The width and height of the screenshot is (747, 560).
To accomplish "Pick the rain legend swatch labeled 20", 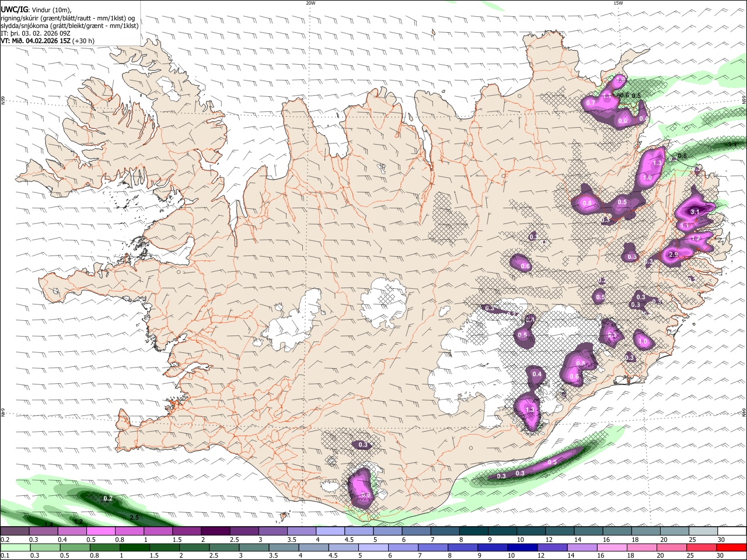I will click(672, 548).
